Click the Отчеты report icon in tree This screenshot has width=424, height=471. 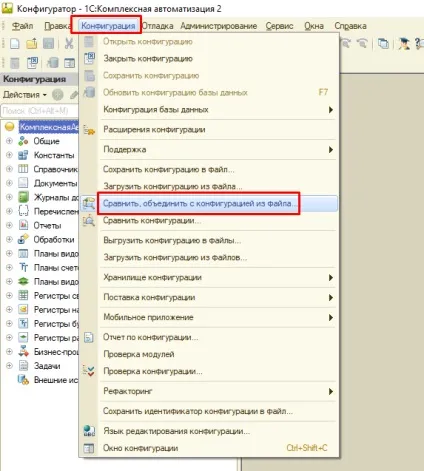tap(23, 225)
